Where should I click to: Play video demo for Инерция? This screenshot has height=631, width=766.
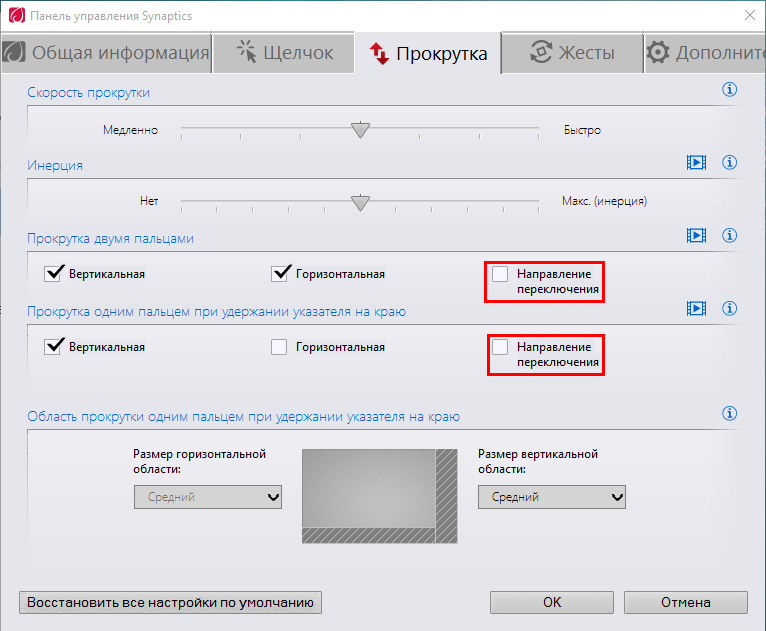coord(696,162)
